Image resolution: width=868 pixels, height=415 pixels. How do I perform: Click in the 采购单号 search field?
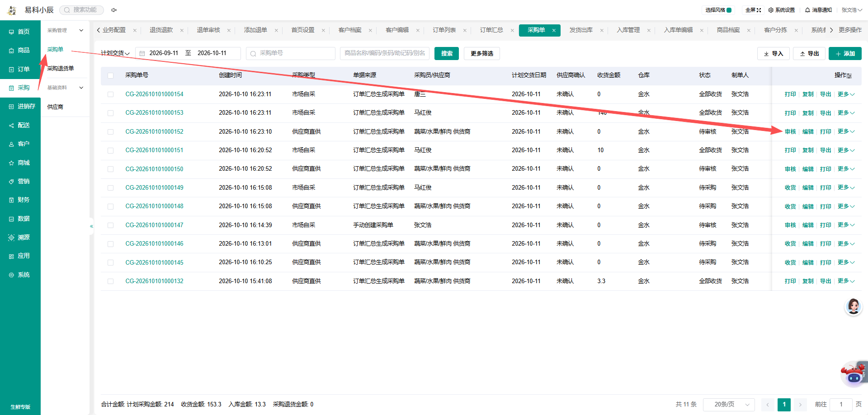click(291, 53)
